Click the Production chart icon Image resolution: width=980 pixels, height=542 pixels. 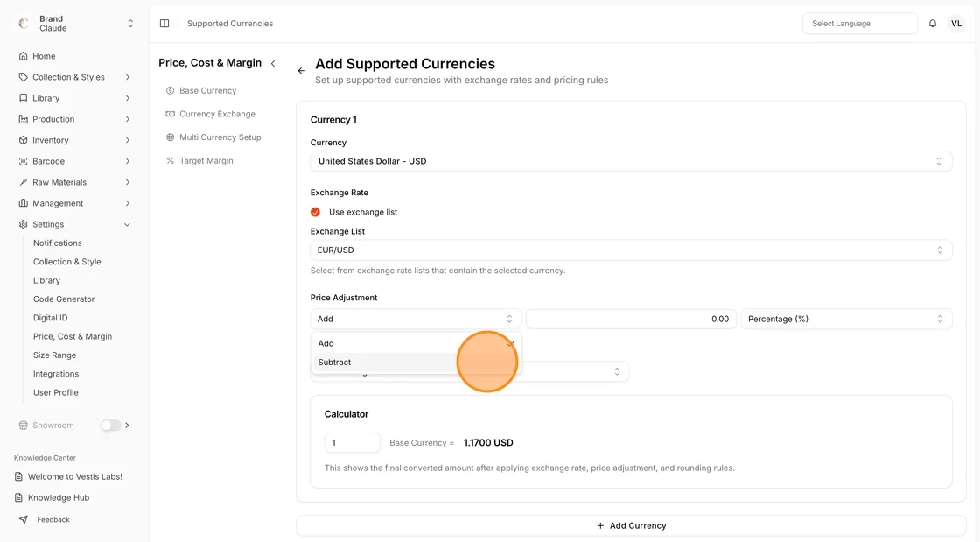click(x=23, y=119)
